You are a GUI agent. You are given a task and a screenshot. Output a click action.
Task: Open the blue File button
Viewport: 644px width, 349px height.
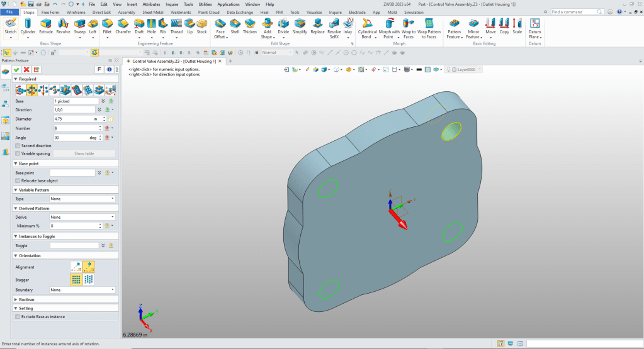pyautogui.click(x=11, y=12)
